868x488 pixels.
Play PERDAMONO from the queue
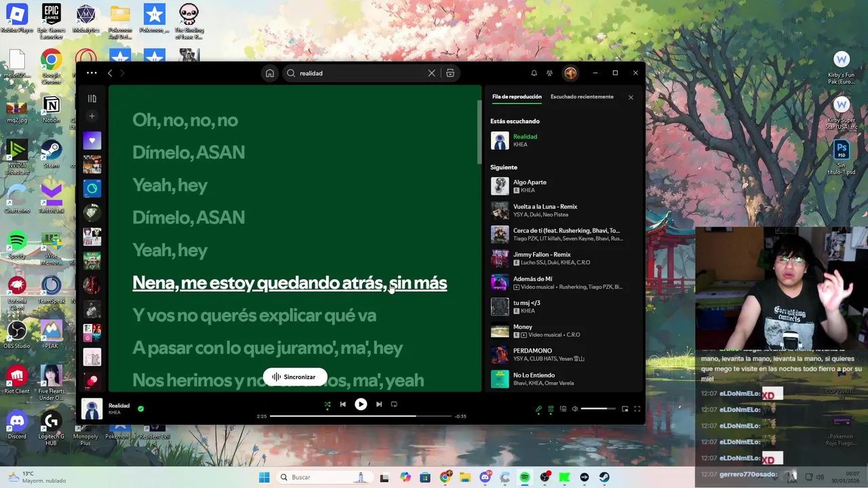(x=561, y=354)
